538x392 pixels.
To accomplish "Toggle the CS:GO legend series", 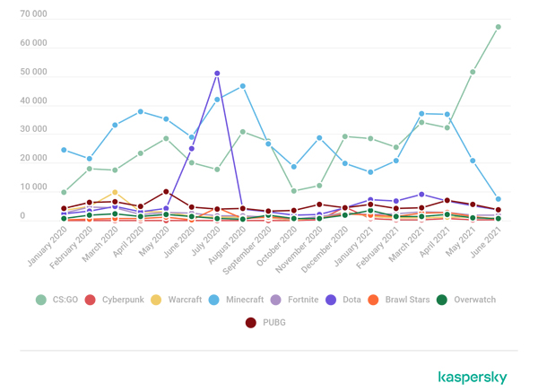I will (58, 300).
